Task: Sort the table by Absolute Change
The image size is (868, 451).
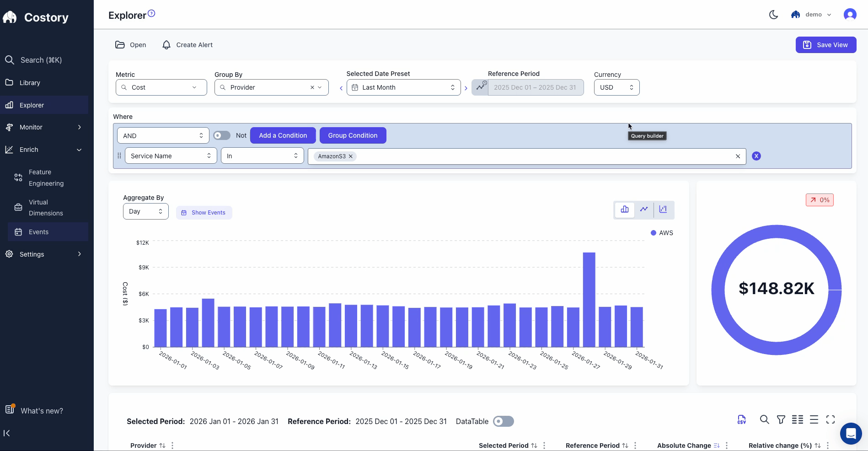Action: click(717, 445)
